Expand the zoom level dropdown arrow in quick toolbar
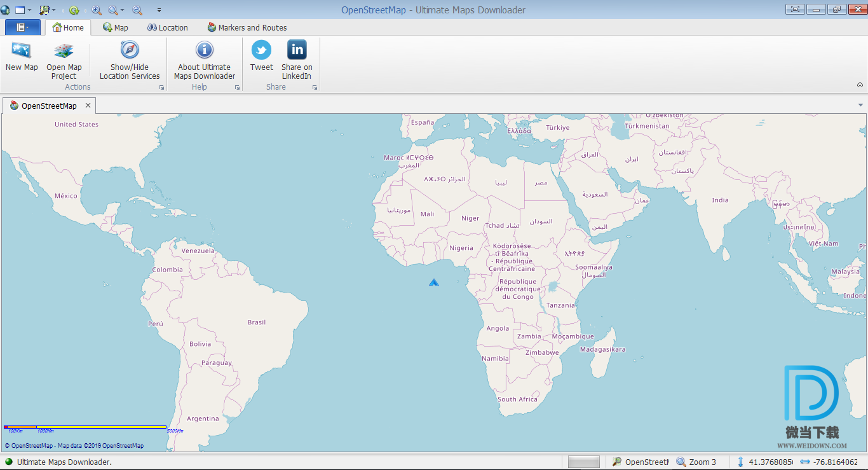 [123, 11]
